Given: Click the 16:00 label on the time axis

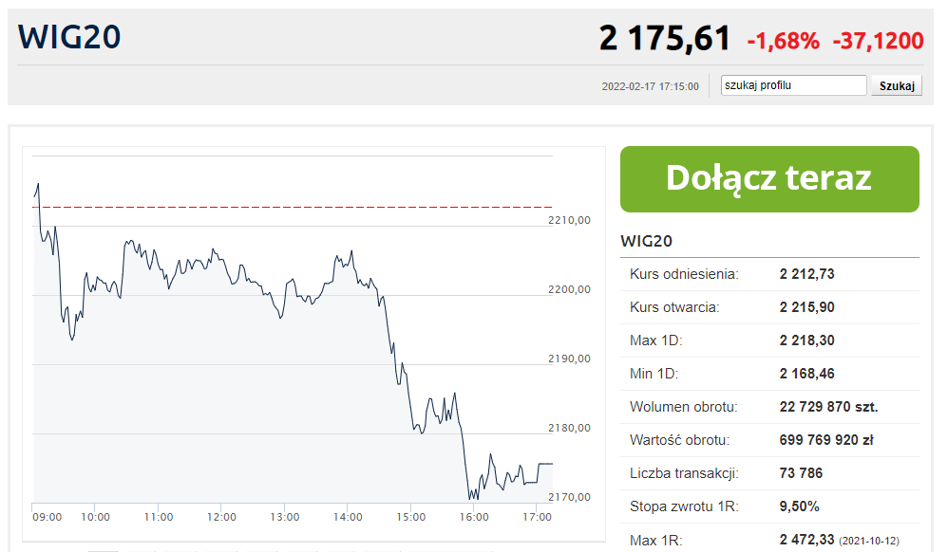Looking at the screenshot, I should tap(474, 517).
